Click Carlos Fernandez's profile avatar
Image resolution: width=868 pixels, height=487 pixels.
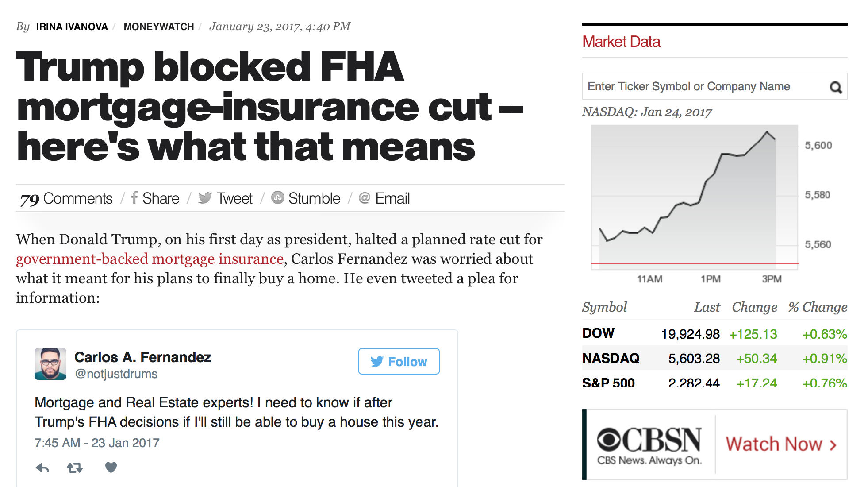tap(50, 364)
